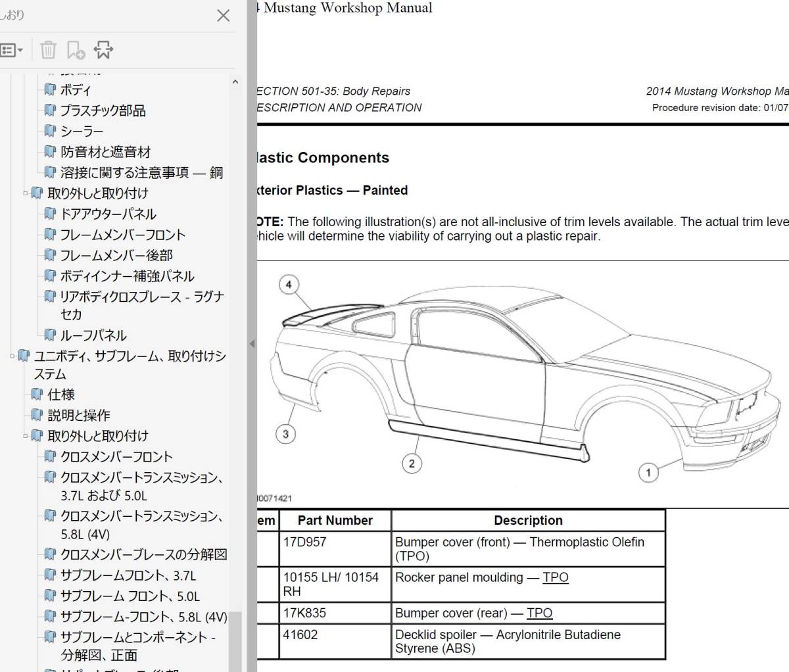Click the bookmark icon beside 説明と操作
The width and height of the screenshot is (789, 672).
pyautogui.click(x=37, y=415)
